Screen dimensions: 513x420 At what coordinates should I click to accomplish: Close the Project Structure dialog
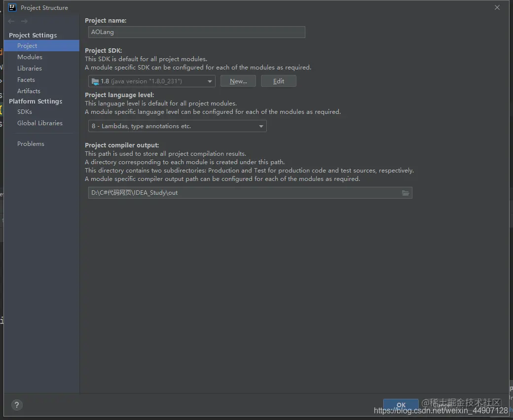497,7
